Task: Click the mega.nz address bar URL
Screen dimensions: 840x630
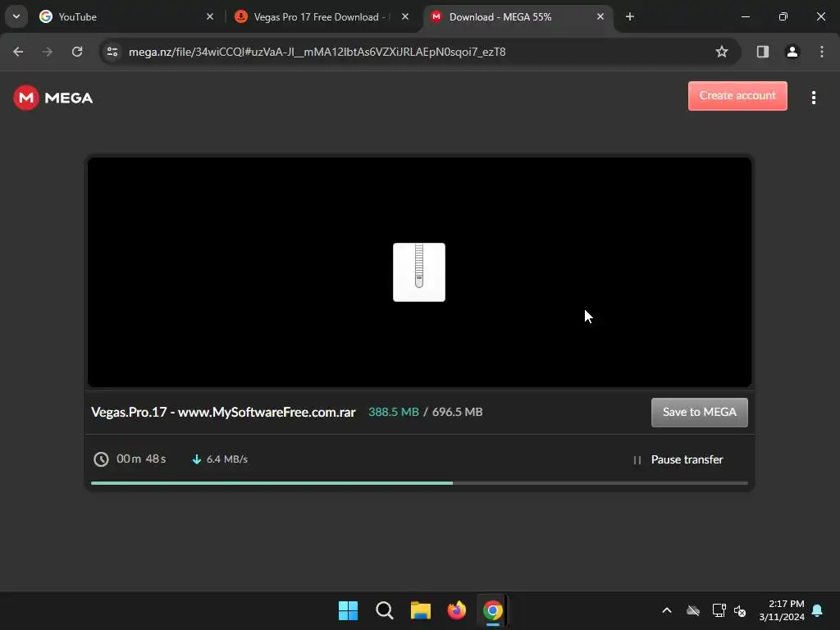Action: pos(317,52)
